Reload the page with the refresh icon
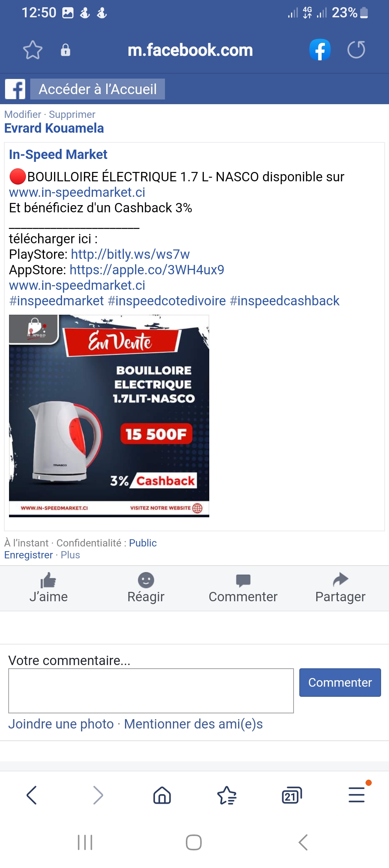389x868 pixels. (356, 50)
